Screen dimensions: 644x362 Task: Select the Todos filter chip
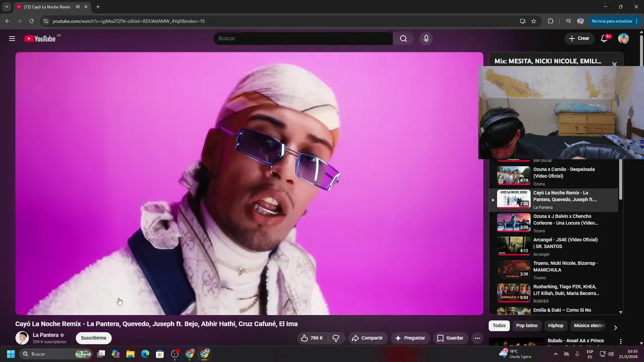(499, 326)
